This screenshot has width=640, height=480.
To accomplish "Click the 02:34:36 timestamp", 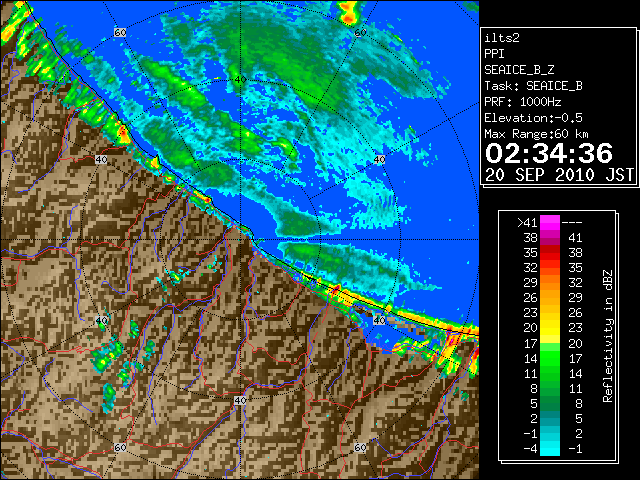I will click(x=549, y=153).
